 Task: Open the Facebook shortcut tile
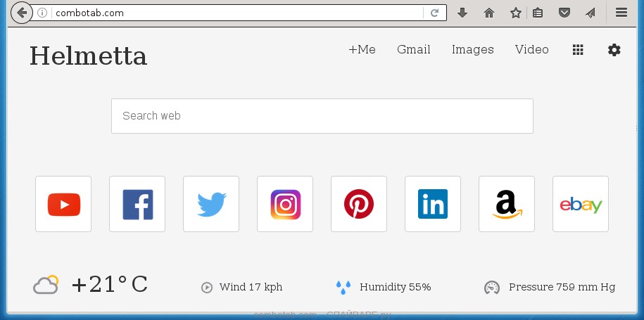click(137, 204)
